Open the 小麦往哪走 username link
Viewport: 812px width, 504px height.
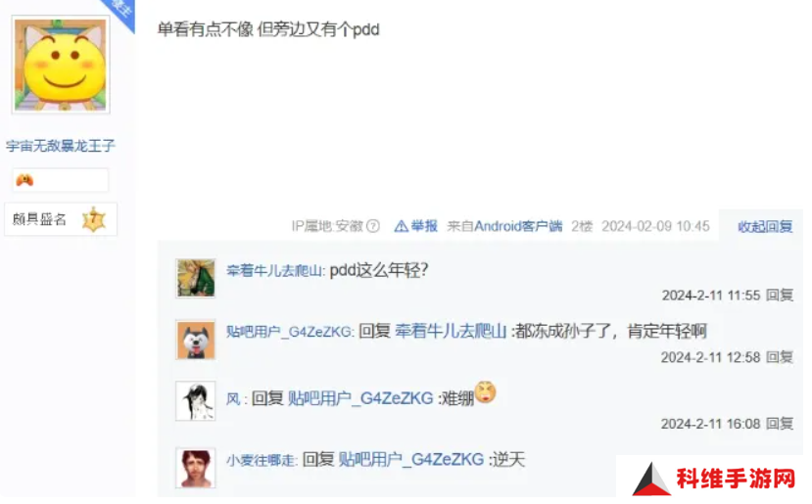click(x=261, y=460)
